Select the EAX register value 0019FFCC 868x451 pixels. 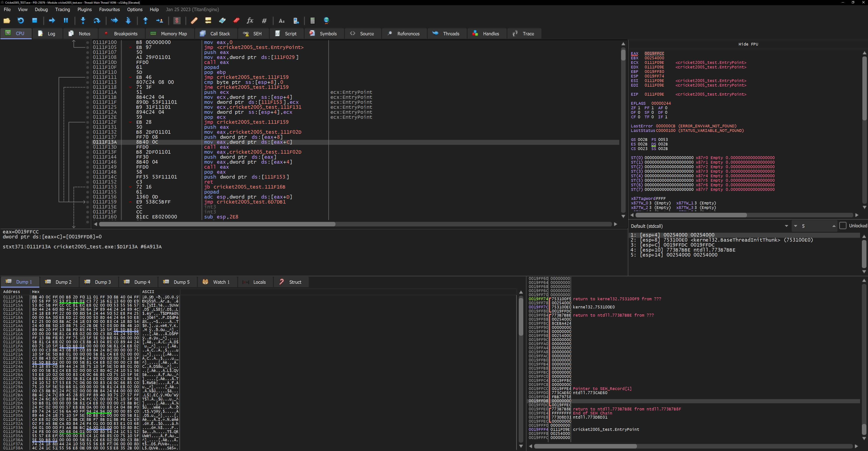[654, 53]
